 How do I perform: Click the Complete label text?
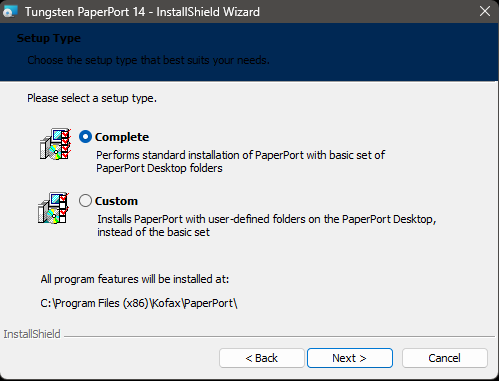click(x=122, y=137)
